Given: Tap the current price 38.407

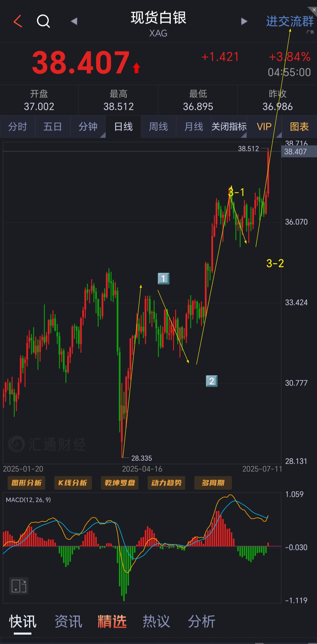Looking at the screenshot, I should point(81,63).
